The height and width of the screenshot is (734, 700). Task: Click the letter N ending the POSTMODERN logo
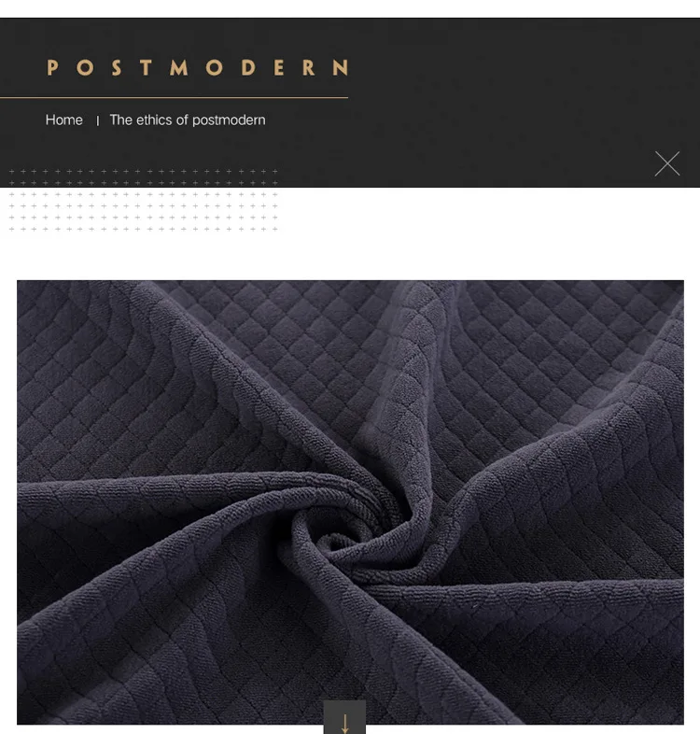pos(340,67)
